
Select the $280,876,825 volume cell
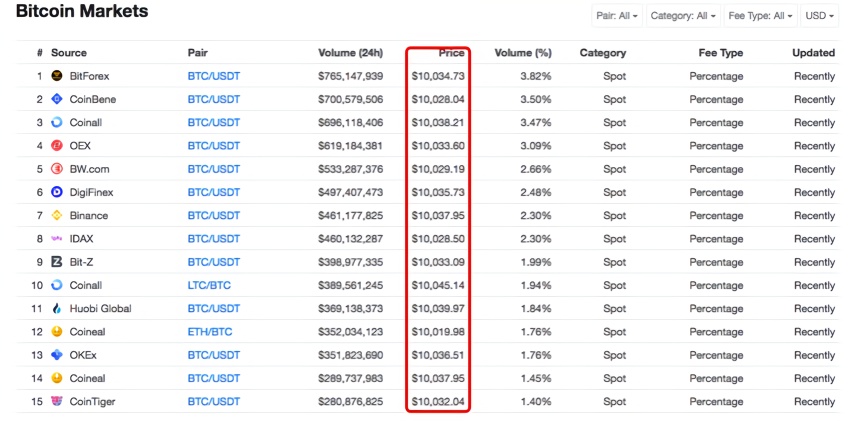[350, 402]
